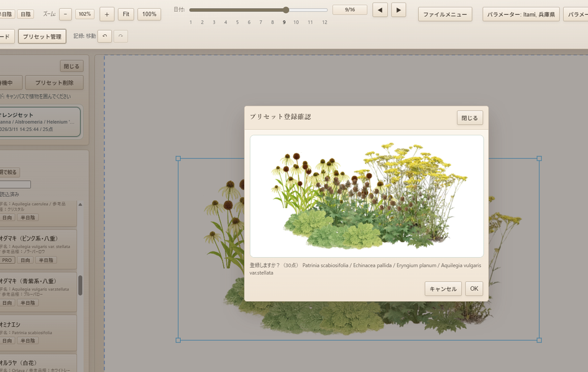
Task: Toggle the 日陰 filter in top toolbar
Action: (25, 14)
